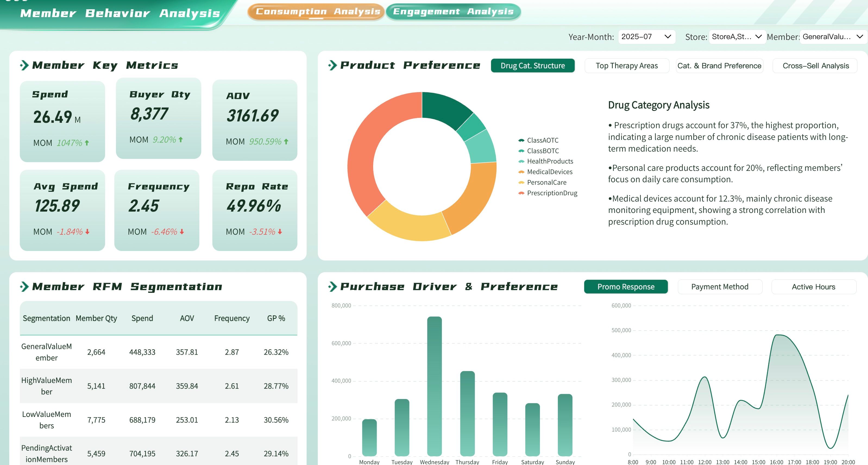Sort by GP % column header
The width and height of the screenshot is (868, 465).
click(276, 318)
